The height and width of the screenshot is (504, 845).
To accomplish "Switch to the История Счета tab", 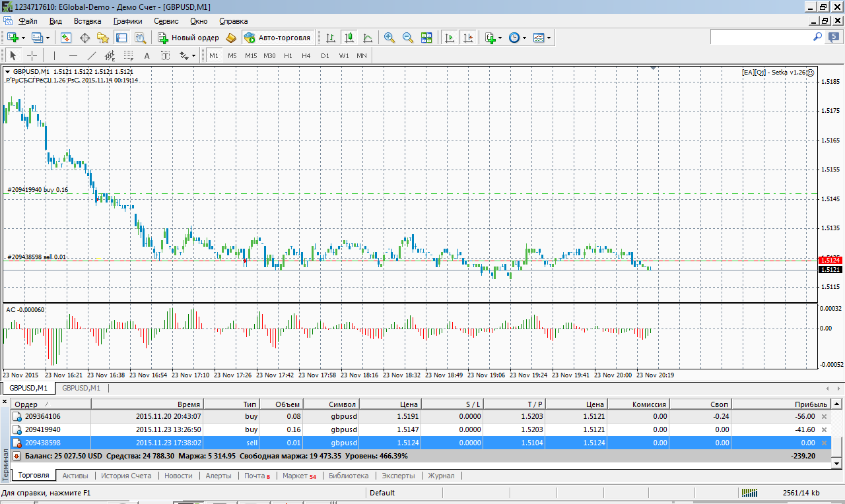I will 126,476.
